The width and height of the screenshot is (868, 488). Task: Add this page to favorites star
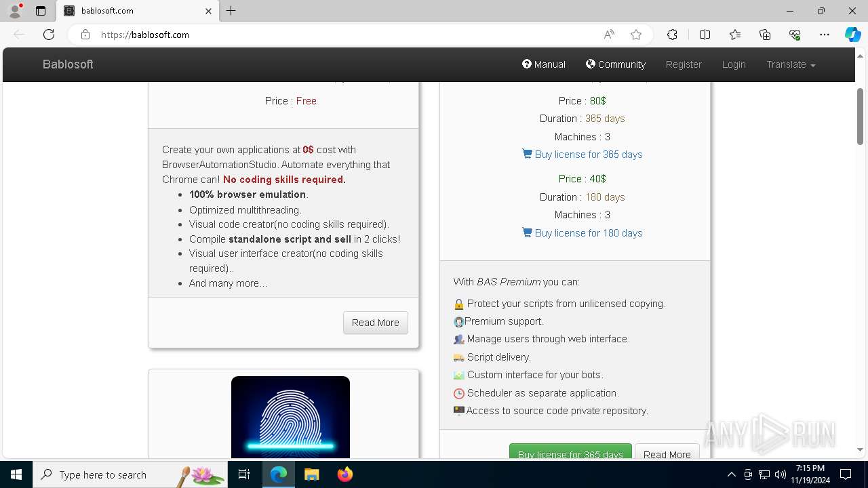[x=636, y=35]
